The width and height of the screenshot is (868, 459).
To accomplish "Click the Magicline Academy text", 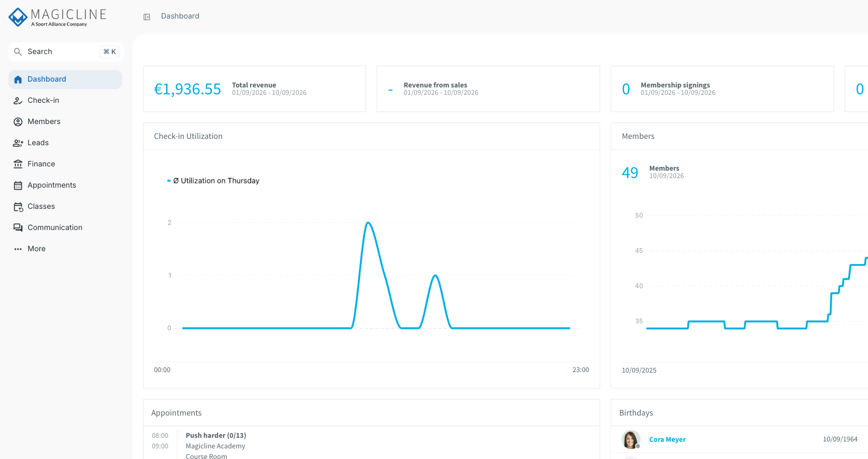I will click(x=215, y=446).
